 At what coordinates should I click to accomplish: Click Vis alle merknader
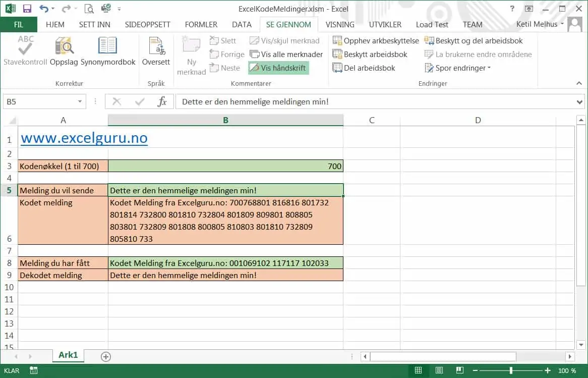tap(286, 54)
